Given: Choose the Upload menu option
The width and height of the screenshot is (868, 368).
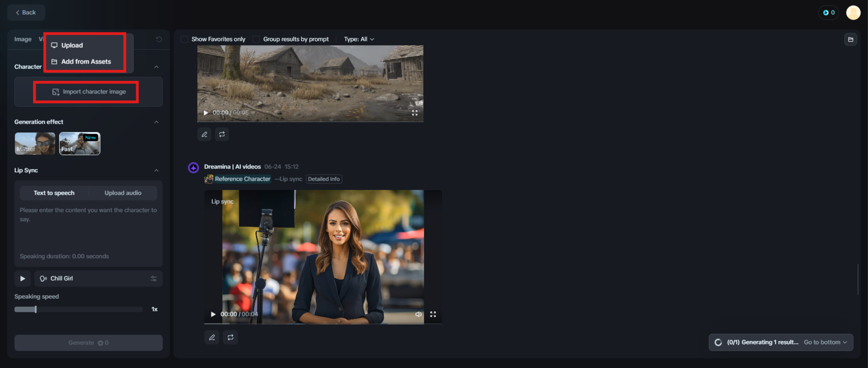Looking at the screenshot, I should tap(72, 45).
